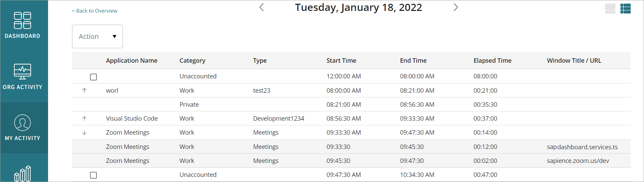644x182 pixels.
Task: Open the Action dropdown
Action: pos(98,36)
